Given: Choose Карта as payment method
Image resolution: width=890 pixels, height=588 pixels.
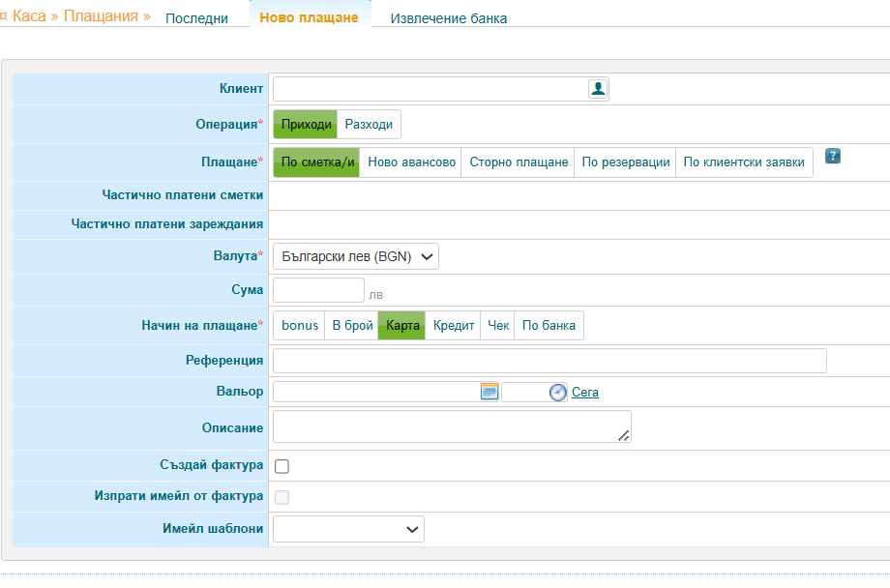Looking at the screenshot, I should (x=402, y=326).
